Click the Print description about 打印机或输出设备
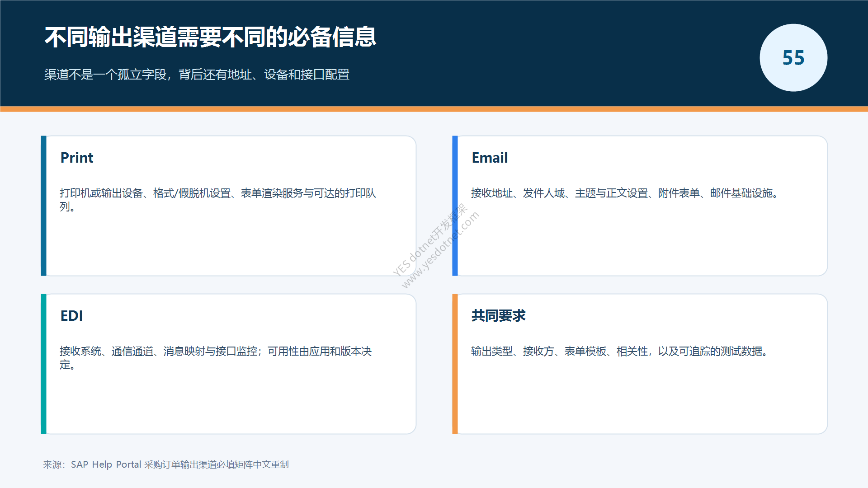 pyautogui.click(x=218, y=200)
